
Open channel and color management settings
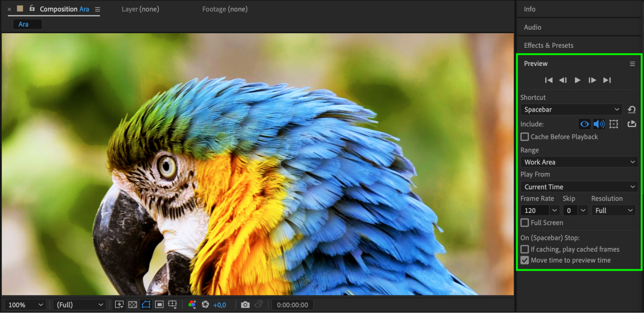[x=192, y=304]
